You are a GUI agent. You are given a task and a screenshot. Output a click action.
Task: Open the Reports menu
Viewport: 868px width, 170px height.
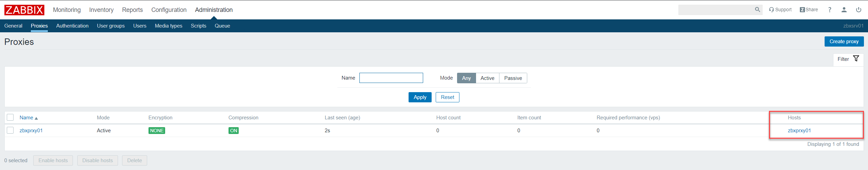(x=132, y=10)
